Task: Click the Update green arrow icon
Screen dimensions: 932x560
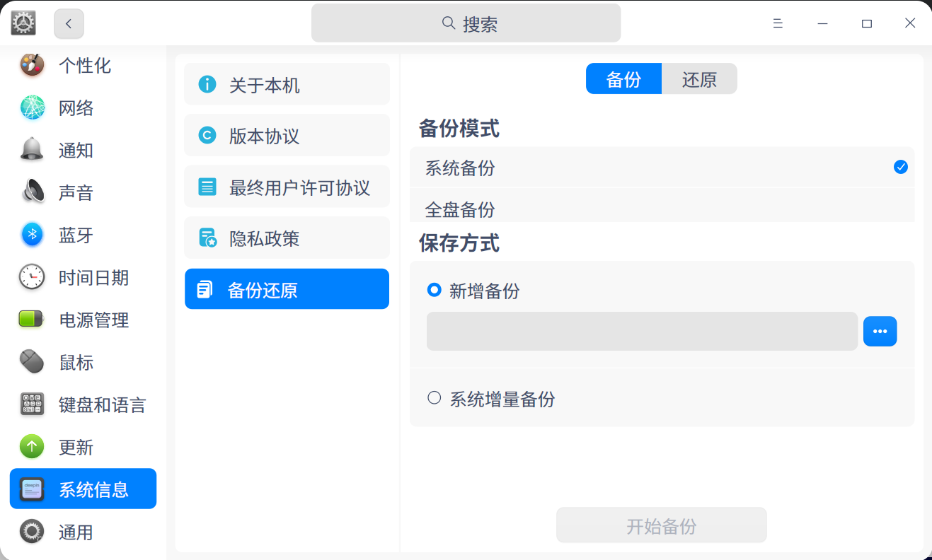Action: pyautogui.click(x=32, y=447)
